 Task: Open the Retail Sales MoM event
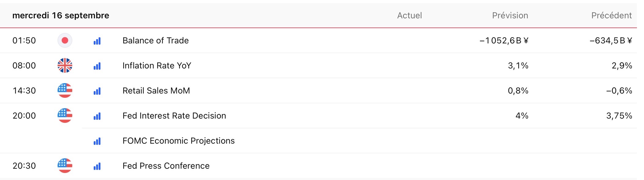pos(156,90)
